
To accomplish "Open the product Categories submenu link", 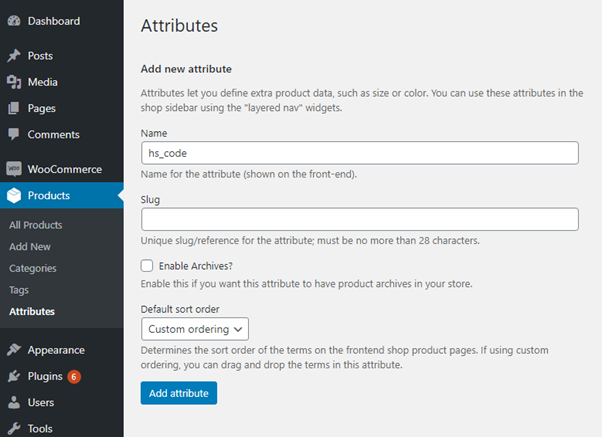I will click(33, 268).
